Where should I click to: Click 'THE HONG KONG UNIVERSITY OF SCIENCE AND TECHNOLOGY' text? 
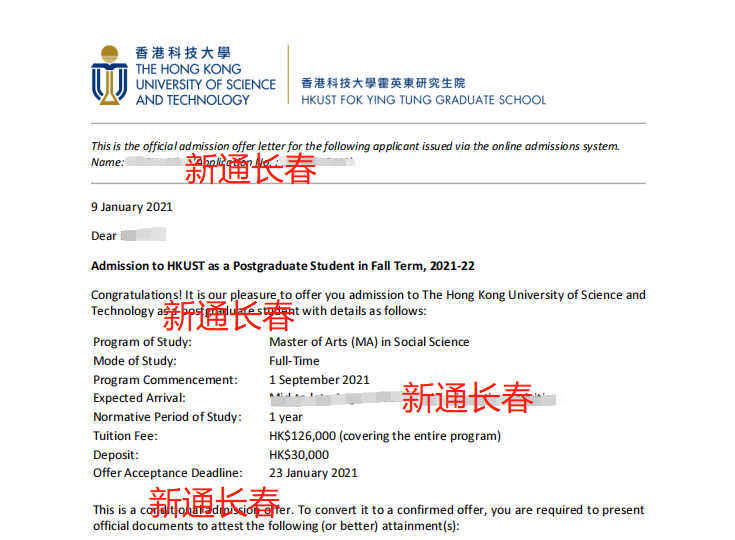click(x=206, y=84)
